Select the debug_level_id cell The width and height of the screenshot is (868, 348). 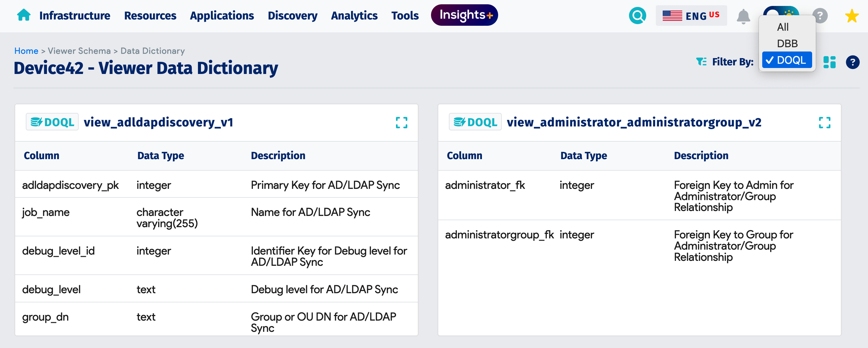point(58,251)
